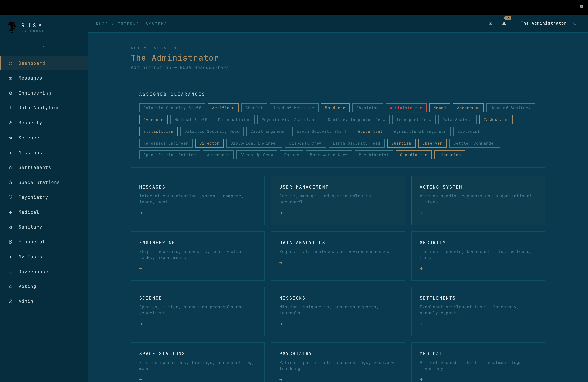
Task: Click the RUSA tree logo
Action: click(x=12, y=27)
